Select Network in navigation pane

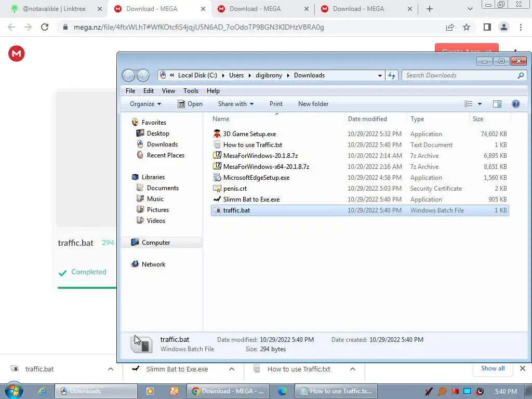coord(153,264)
